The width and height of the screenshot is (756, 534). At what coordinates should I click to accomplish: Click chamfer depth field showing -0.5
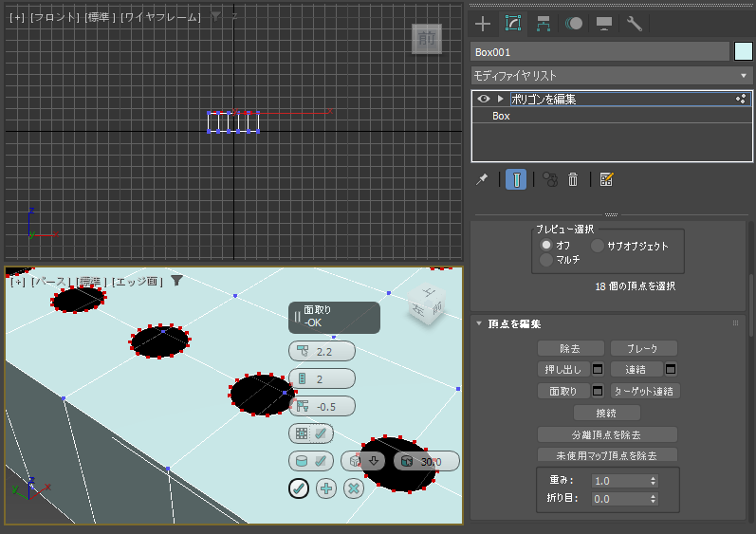(322, 406)
